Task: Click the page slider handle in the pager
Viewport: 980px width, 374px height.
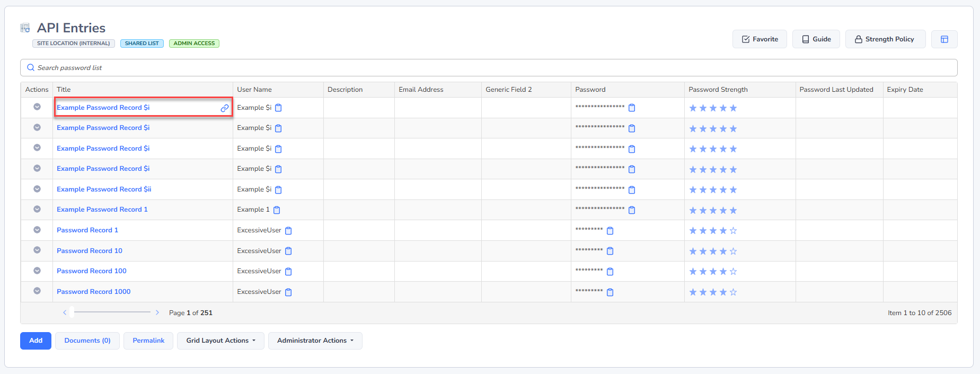Action: pyautogui.click(x=72, y=312)
